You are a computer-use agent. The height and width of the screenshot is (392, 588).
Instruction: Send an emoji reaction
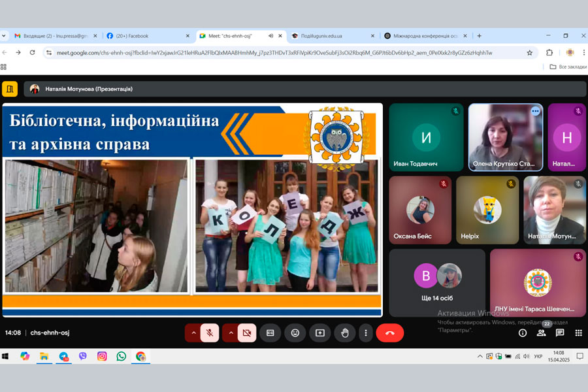(x=295, y=333)
